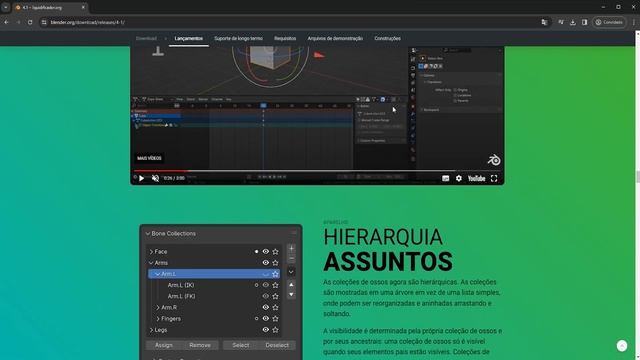Screen dimensions: 640x360
Task: Click the Assign button
Action: 164,345
